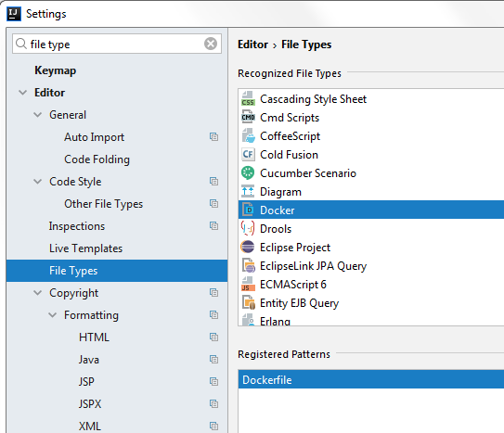Click Editor in the breadcrumb header
Viewport: 504px width, 433px height.
252,45
